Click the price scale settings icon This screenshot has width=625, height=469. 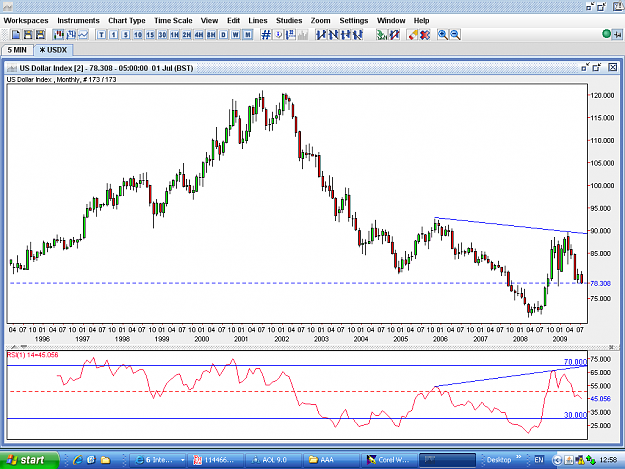[291, 35]
